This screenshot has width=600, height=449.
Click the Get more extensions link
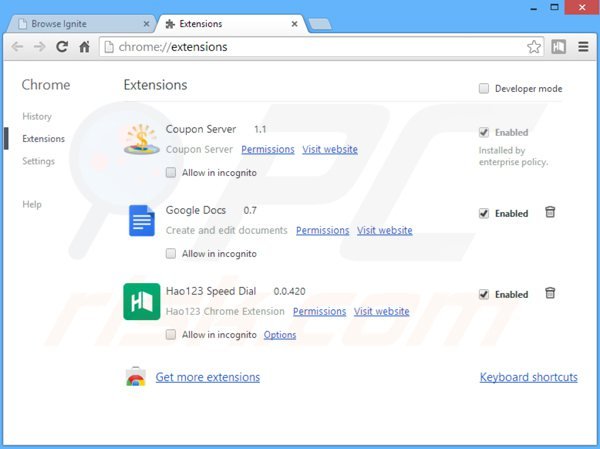[x=208, y=377]
